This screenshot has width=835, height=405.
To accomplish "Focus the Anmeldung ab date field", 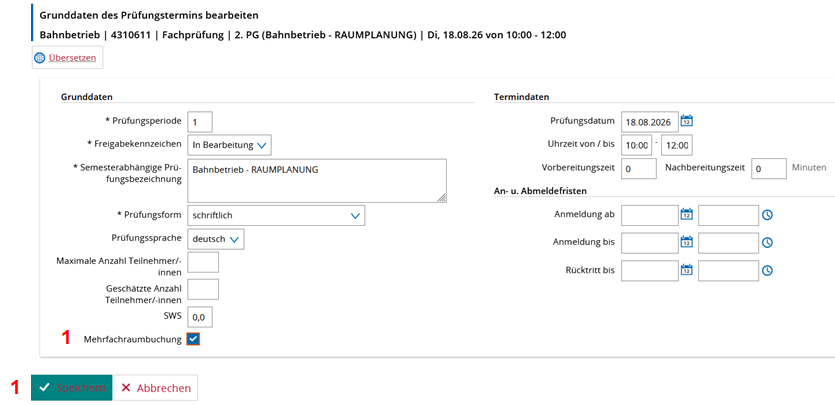I will tap(650, 215).
